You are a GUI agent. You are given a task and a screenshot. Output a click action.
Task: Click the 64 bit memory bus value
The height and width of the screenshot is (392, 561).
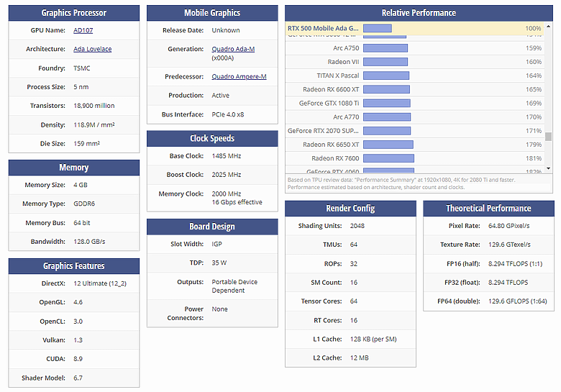81,223
